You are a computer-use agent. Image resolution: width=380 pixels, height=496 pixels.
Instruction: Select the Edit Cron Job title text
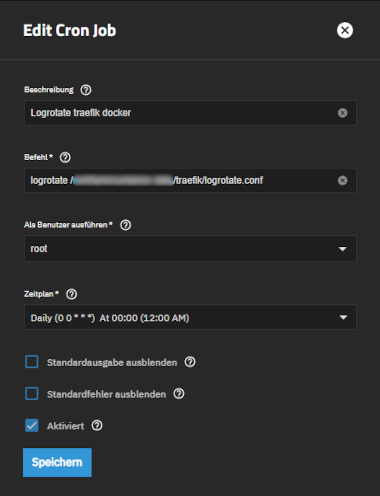point(70,31)
